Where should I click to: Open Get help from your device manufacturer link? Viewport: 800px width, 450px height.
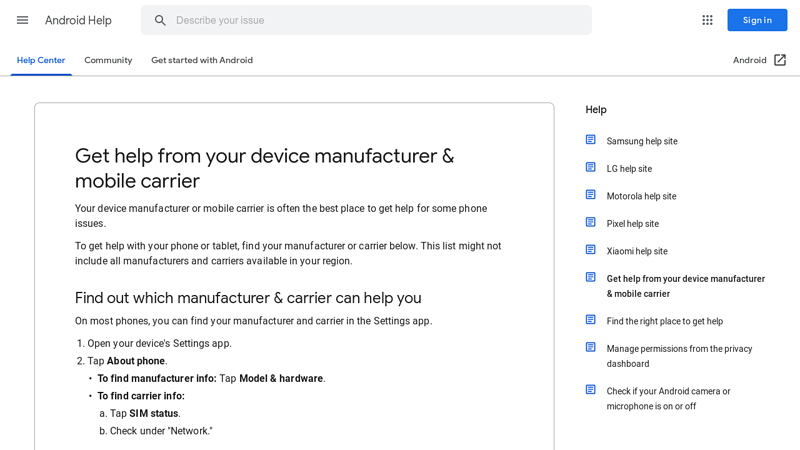[686, 286]
